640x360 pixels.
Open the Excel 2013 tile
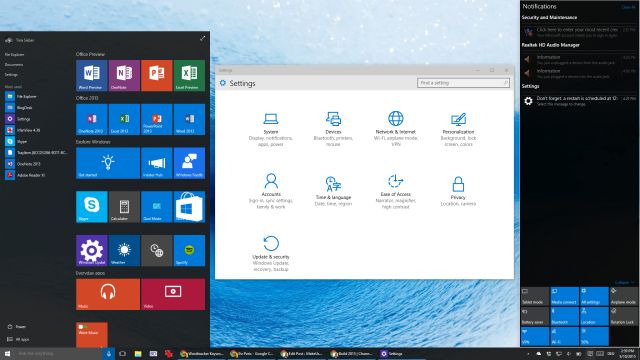point(124,119)
